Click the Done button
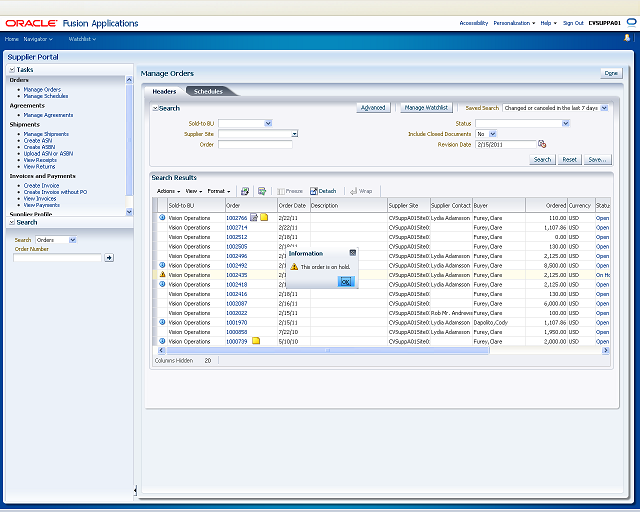The image size is (640, 512). pyautogui.click(x=611, y=73)
